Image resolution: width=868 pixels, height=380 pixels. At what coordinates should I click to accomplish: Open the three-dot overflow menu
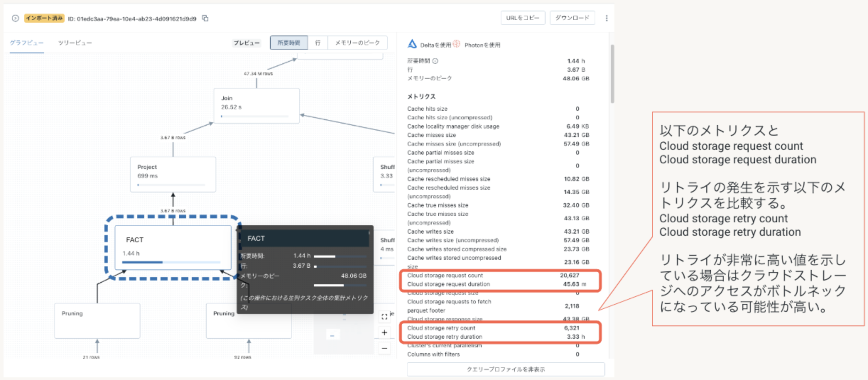point(607,18)
